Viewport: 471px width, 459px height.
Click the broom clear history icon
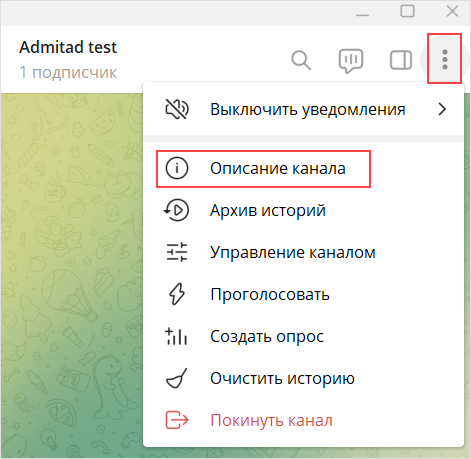point(177,378)
